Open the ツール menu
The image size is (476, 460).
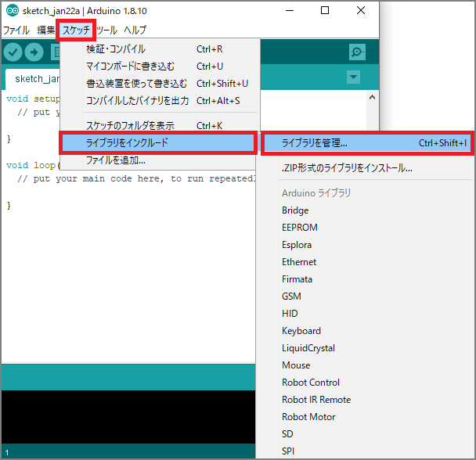tap(106, 30)
